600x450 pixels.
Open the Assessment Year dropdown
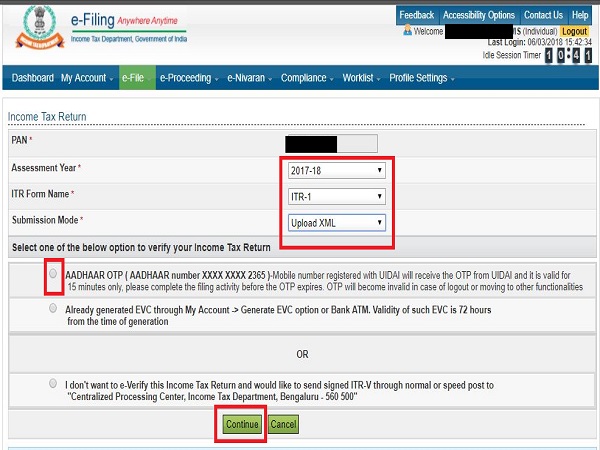(x=336, y=170)
